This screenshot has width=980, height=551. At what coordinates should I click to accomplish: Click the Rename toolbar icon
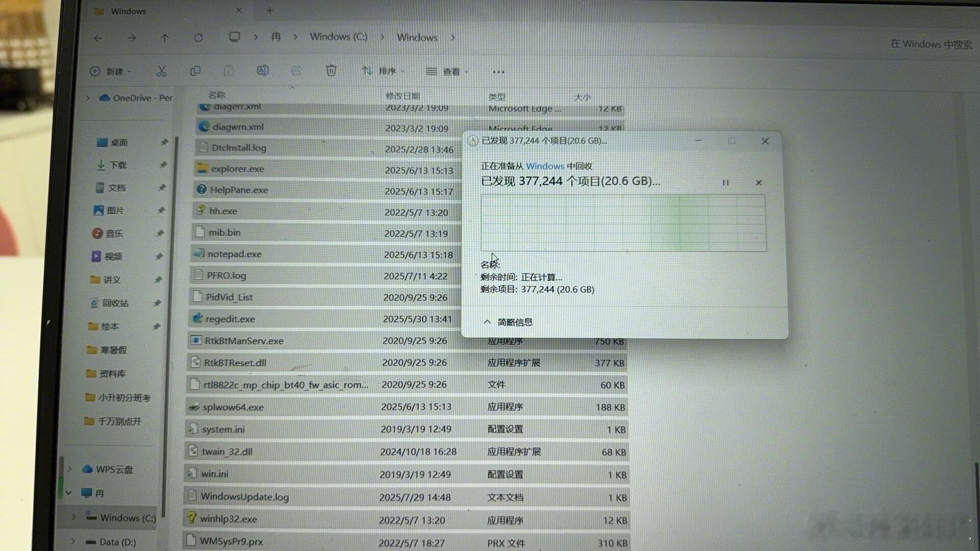pyautogui.click(x=263, y=71)
